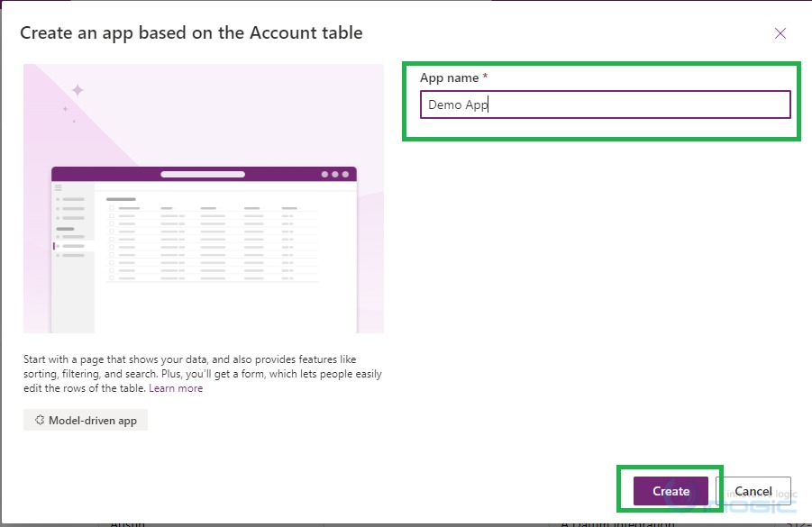
Task: Click the three dots in preview header
Action: coord(334,174)
